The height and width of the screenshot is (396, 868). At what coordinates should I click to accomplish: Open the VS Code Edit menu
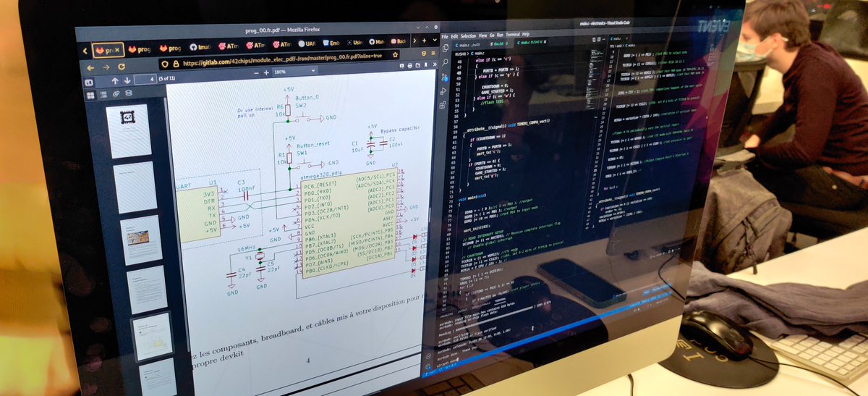point(454,36)
